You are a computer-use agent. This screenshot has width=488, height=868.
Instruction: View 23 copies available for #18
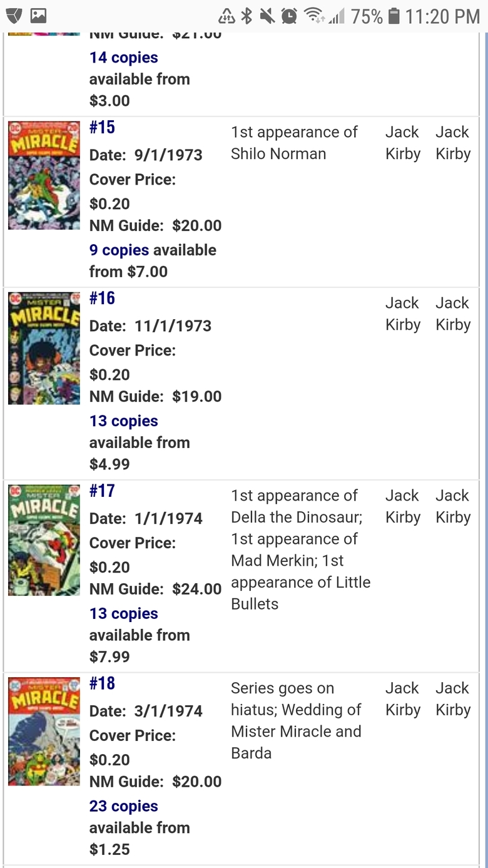tap(123, 806)
